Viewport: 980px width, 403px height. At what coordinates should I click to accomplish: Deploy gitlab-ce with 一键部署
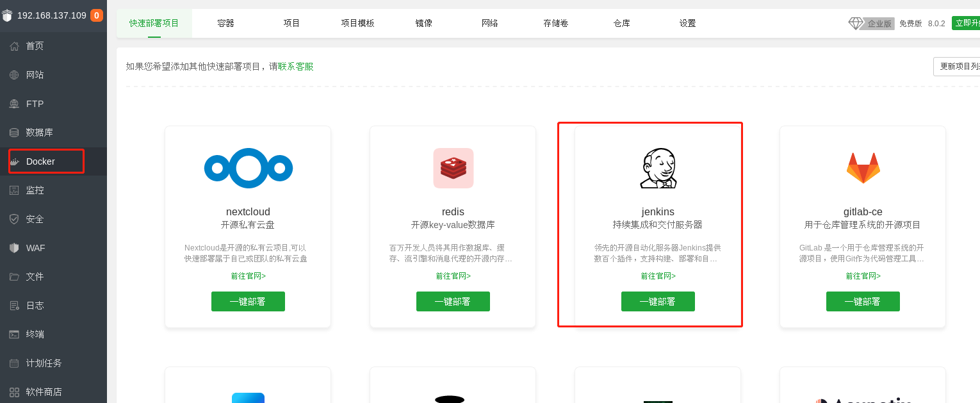pos(863,302)
